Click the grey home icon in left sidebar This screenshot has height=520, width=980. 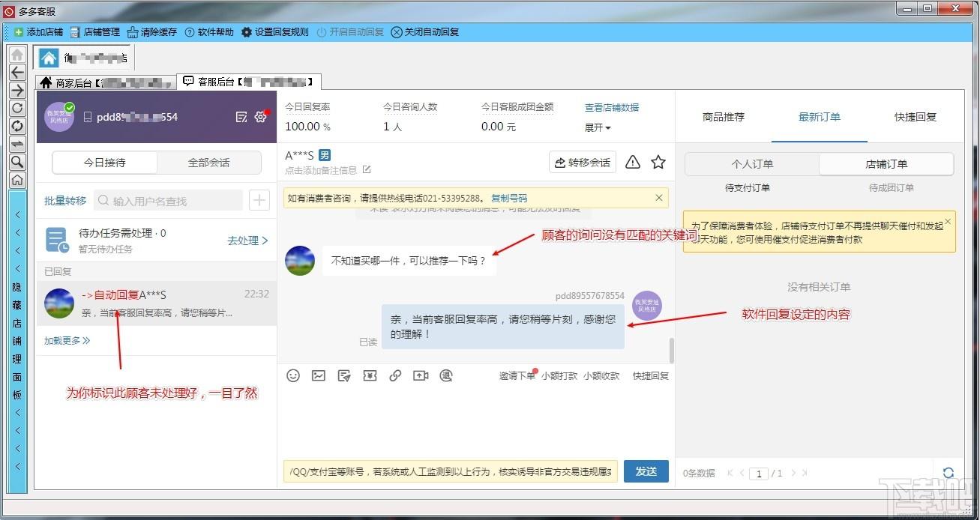(x=17, y=55)
